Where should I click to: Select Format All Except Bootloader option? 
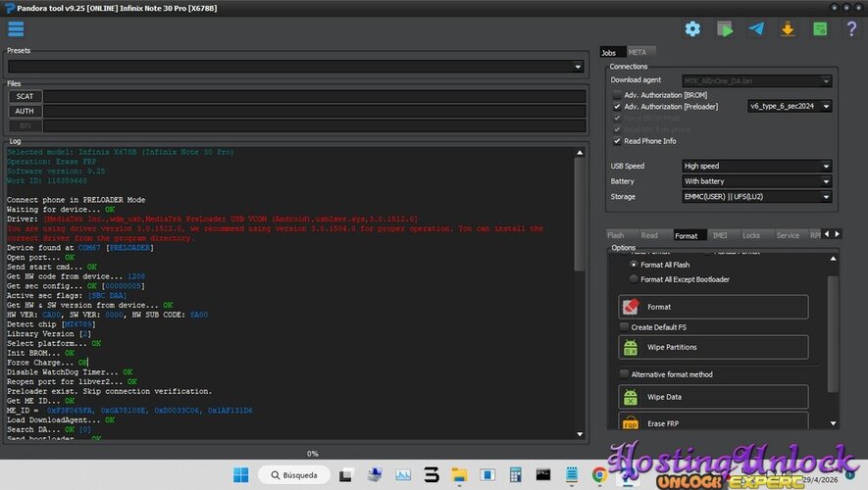pyautogui.click(x=634, y=279)
